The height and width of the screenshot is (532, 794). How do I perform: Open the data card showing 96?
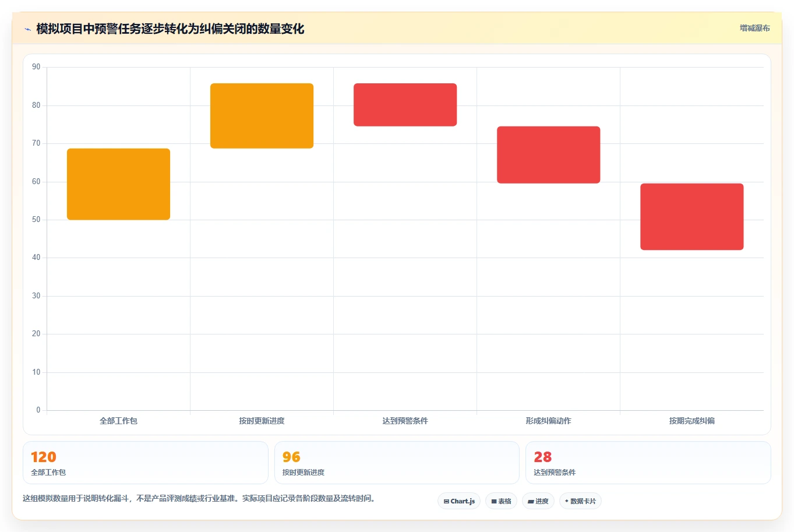[397, 463]
